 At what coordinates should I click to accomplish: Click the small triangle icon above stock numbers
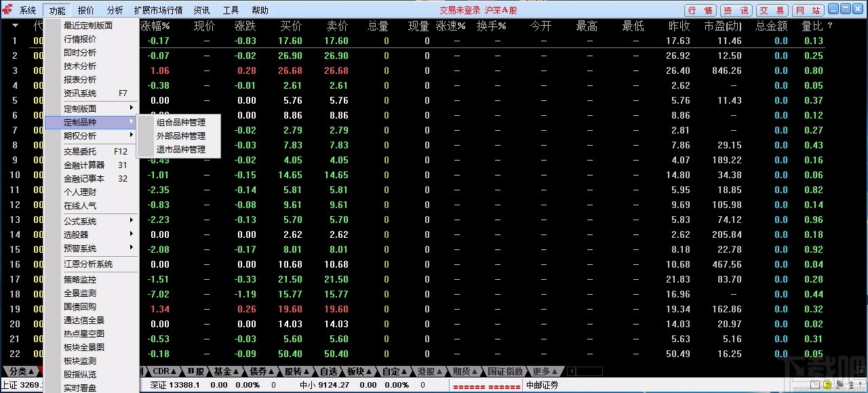[x=15, y=26]
